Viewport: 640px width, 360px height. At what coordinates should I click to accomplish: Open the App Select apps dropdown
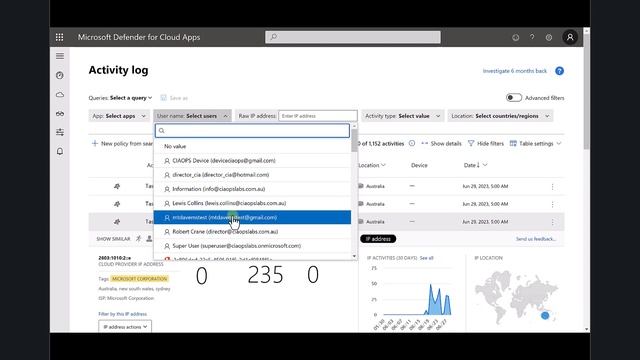tap(119, 116)
